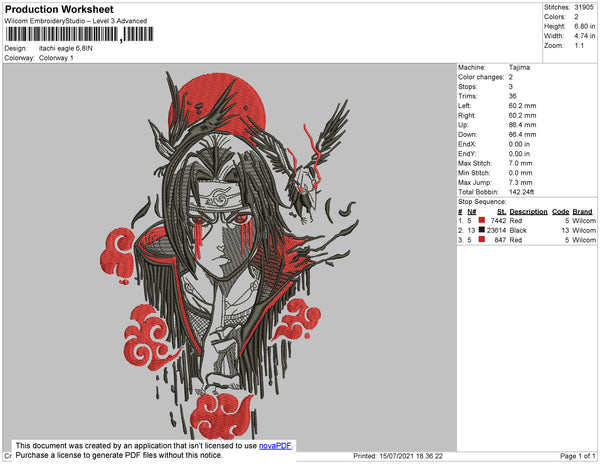Click the 'N#' column header
The width and height of the screenshot is (600, 464).
[472, 212]
